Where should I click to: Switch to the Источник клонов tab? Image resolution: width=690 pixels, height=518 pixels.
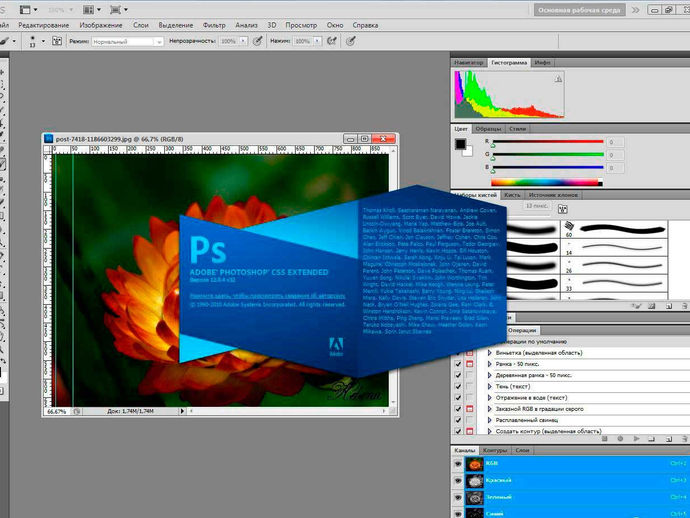553,195
